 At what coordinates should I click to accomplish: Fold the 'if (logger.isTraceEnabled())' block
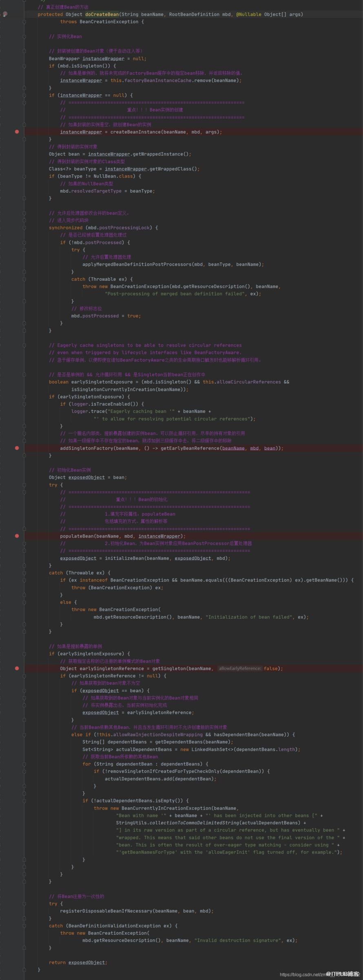pyautogui.click(x=24, y=404)
